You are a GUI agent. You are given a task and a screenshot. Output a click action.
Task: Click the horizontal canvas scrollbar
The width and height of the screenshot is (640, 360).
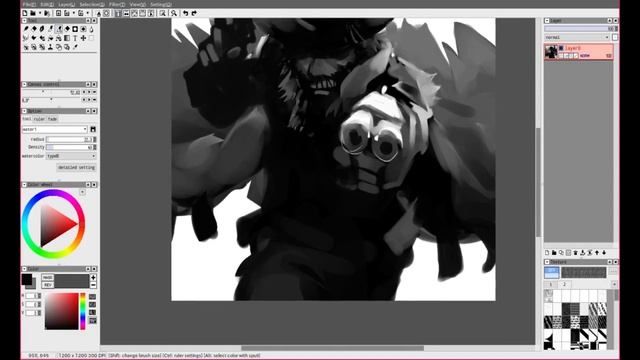coord(333,348)
